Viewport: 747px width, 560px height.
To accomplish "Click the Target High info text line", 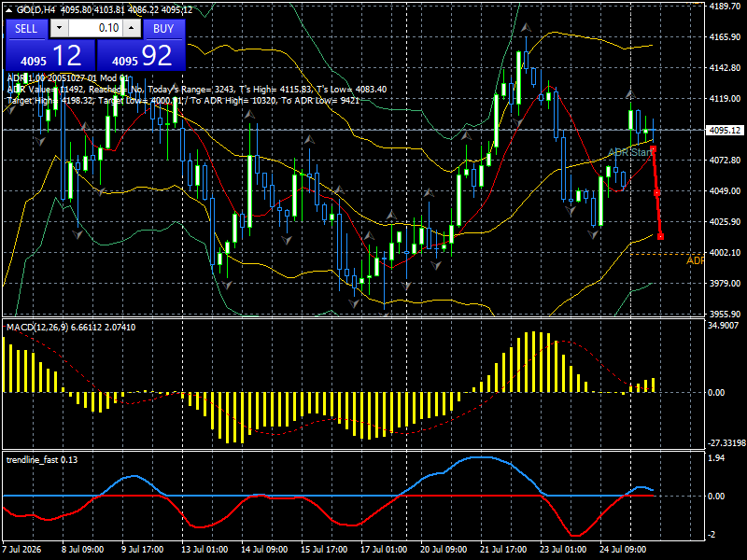I will pos(183,101).
